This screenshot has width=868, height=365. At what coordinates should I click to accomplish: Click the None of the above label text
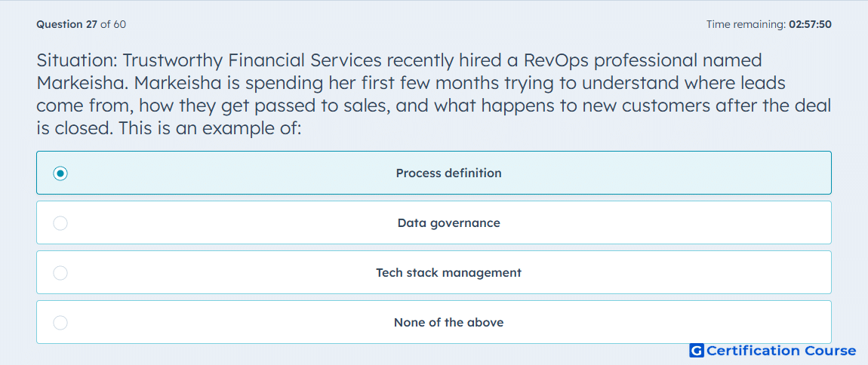point(448,323)
